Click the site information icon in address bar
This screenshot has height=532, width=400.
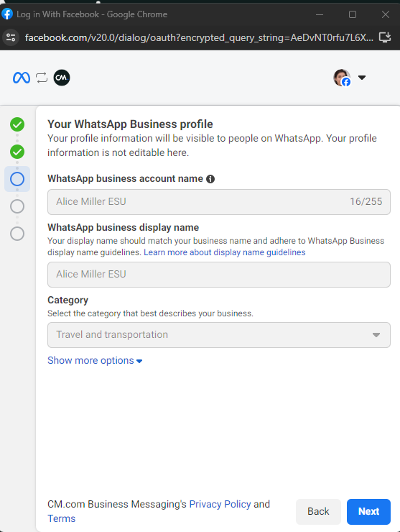tap(11, 37)
